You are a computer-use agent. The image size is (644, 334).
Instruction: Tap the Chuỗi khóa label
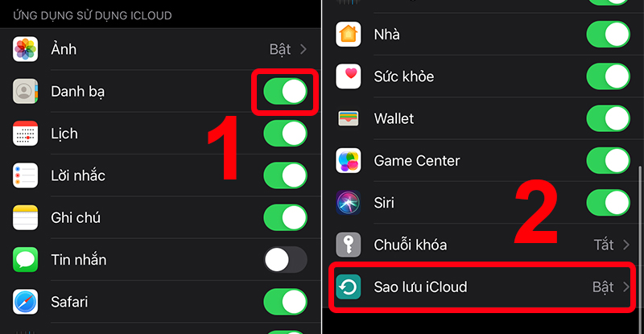click(410, 245)
